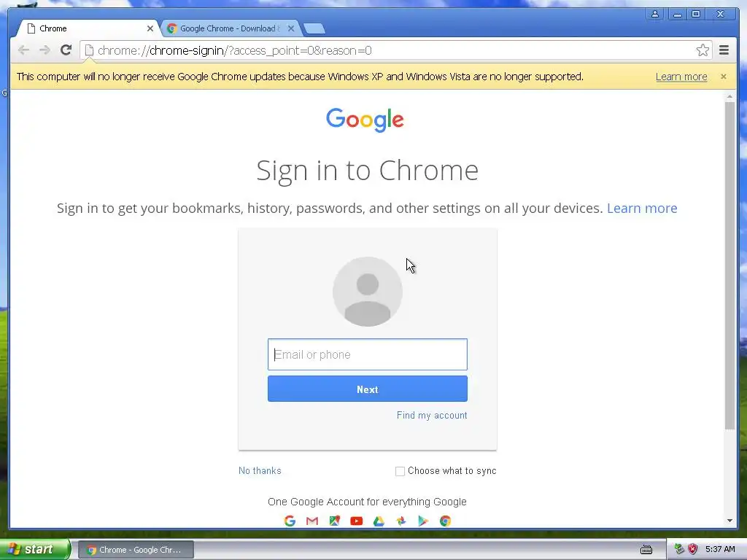Click the vertical scrollbar thumb
The height and width of the screenshot is (560, 747).
(x=729, y=265)
